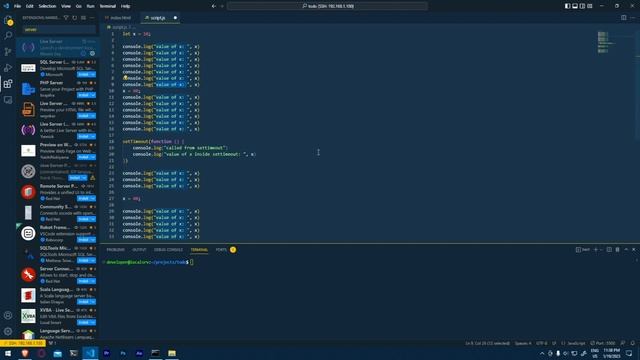Kill terminal with the trash icon
This screenshot has height=360, width=640.
(x=618, y=249)
